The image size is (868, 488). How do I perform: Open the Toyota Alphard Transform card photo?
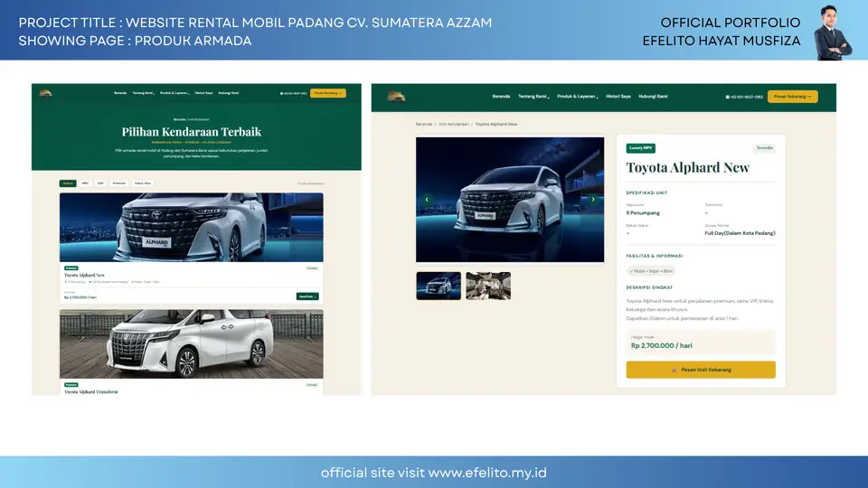pos(192,343)
